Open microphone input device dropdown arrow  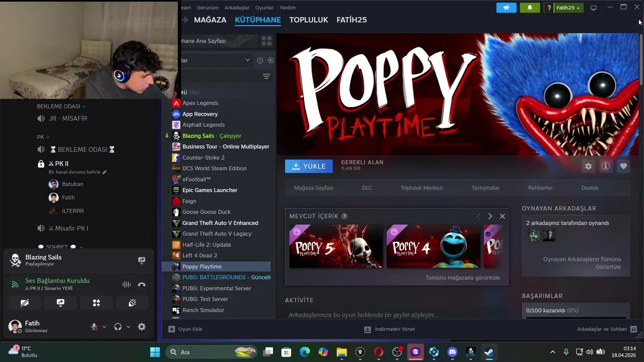[x=104, y=327]
